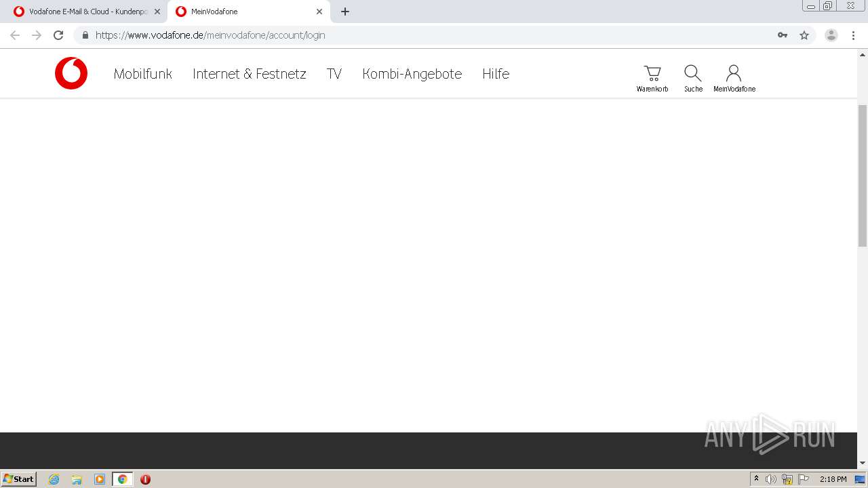Open the network tray icon
Screen dimensions: 868x488
(x=787, y=479)
